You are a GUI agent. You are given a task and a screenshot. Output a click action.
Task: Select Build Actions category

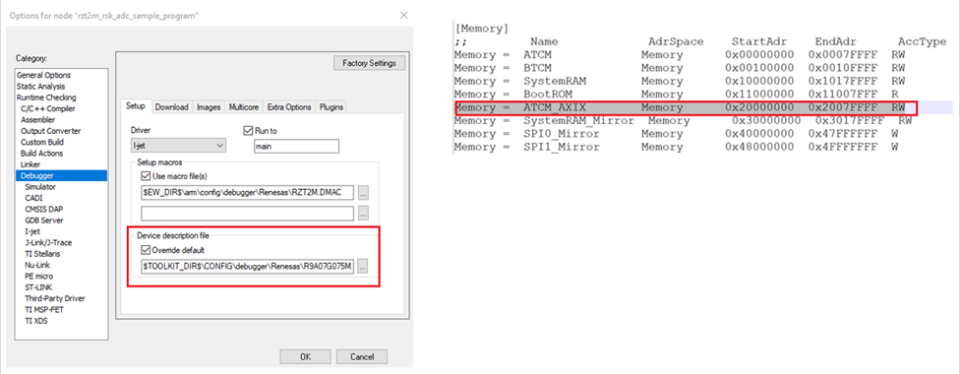click(42, 153)
